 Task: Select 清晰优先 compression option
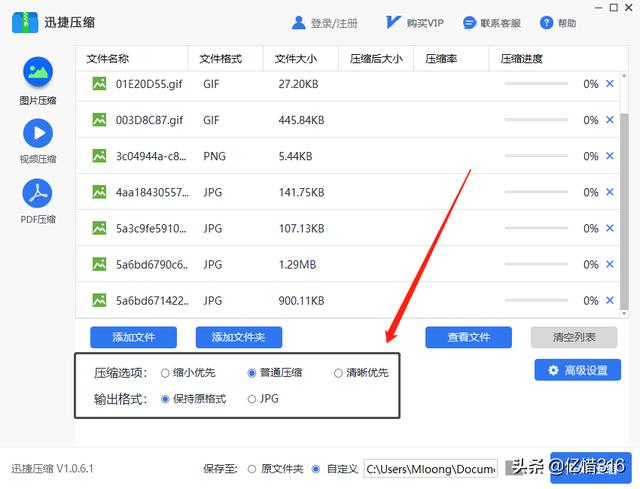338,373
